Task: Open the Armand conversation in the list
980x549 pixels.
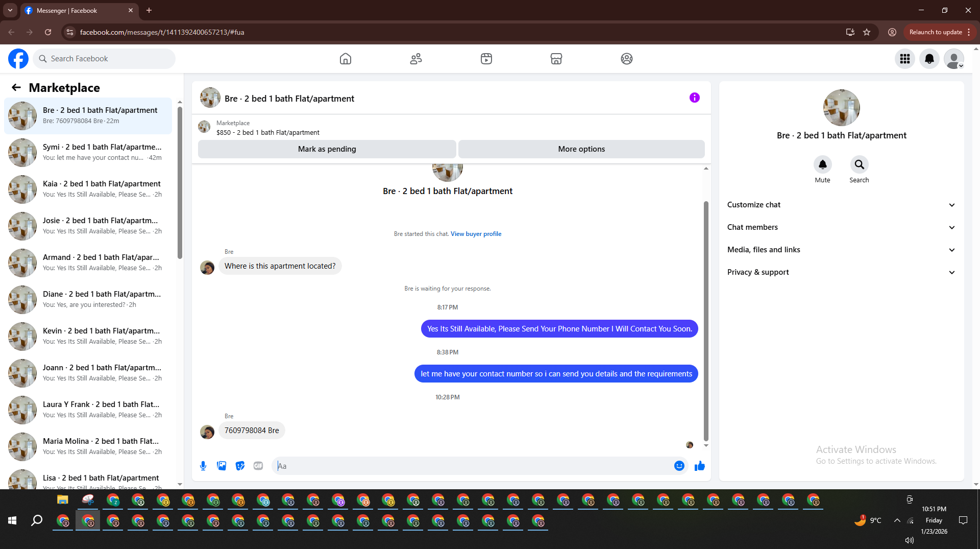Action: click(x=88, y=262)
